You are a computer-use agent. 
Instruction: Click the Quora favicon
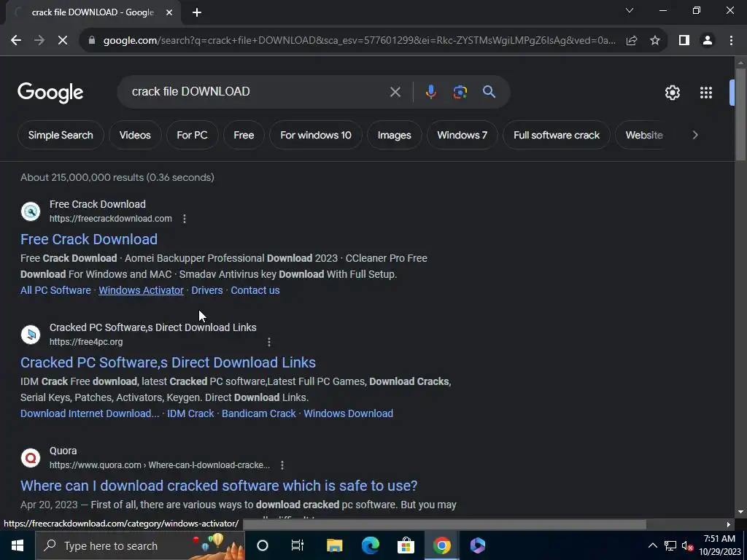31,458
